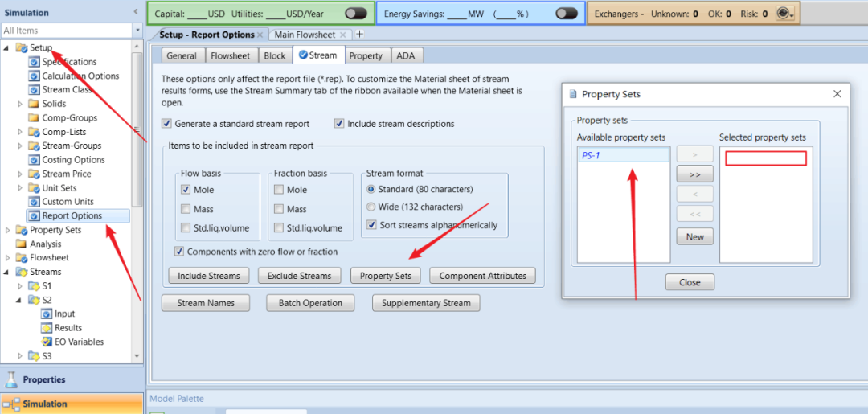Click the Custom Units form icon
The width and height of the screenshot is (868, 414).
[x=34, y=202]
